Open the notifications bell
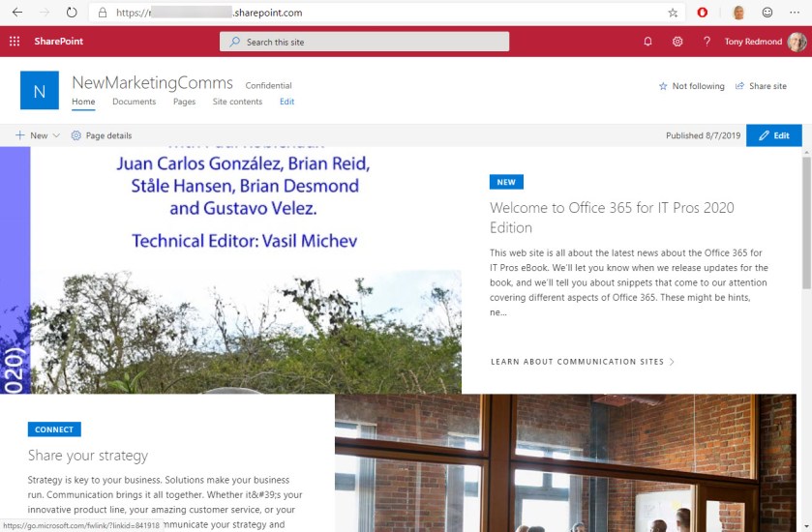This screenshot has width=812, height=532. [647, 42]
